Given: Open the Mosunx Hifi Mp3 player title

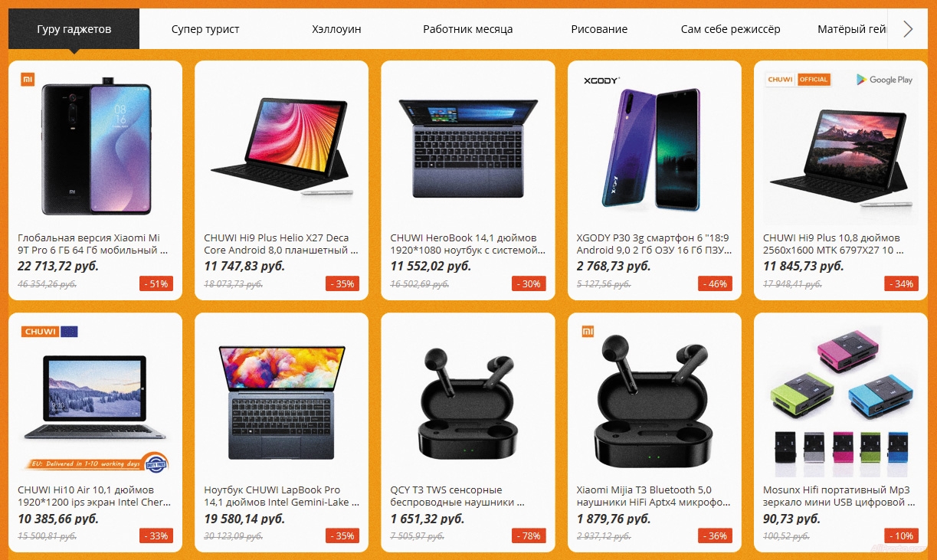Looking at the screenshot, I should (x=839, y=496).
